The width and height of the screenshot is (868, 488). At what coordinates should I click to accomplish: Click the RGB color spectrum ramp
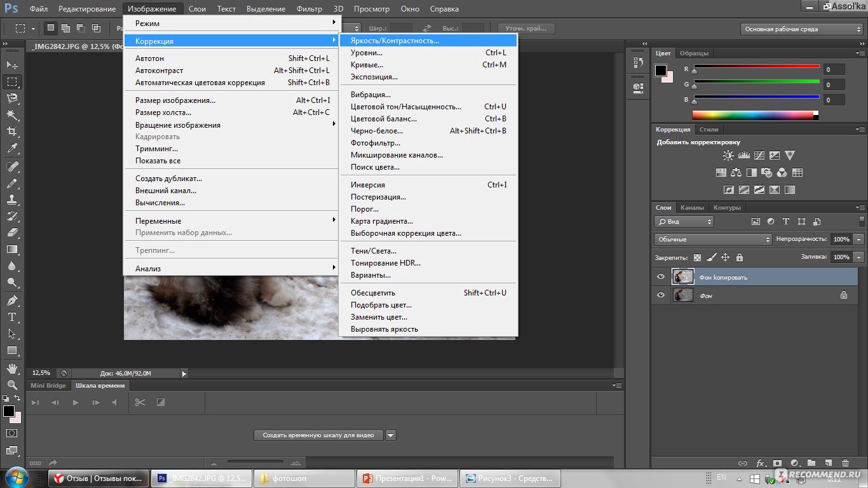[x=752, y=115]
